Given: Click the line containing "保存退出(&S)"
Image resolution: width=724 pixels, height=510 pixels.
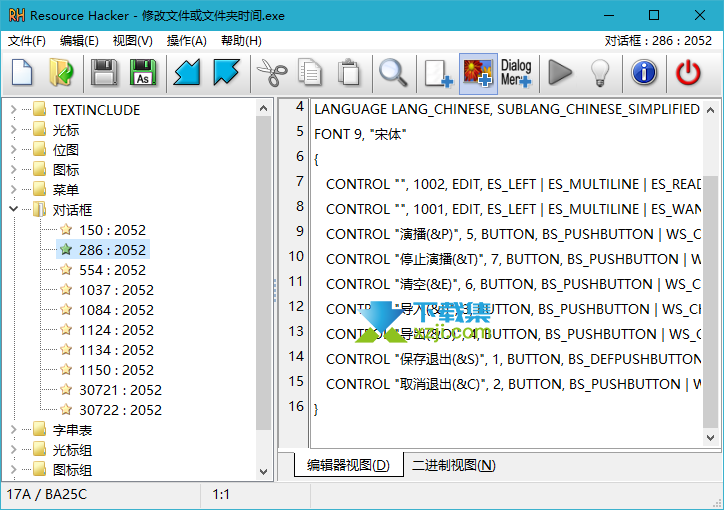Looking at the screenshot, I should pyautogui.click(x=513, y=359).
